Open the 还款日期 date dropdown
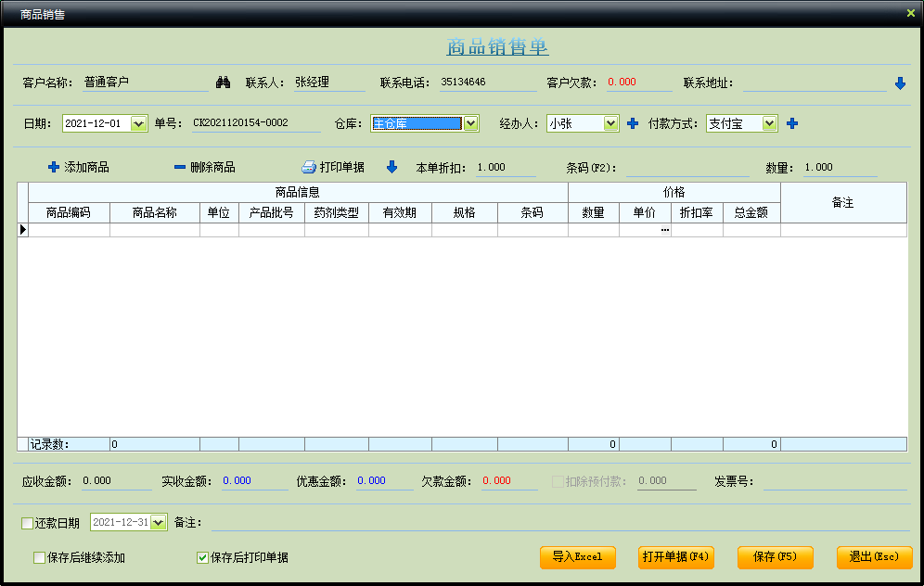Image resolution: width=924 pixels, height=586 pixels. (x=158, y=522)
